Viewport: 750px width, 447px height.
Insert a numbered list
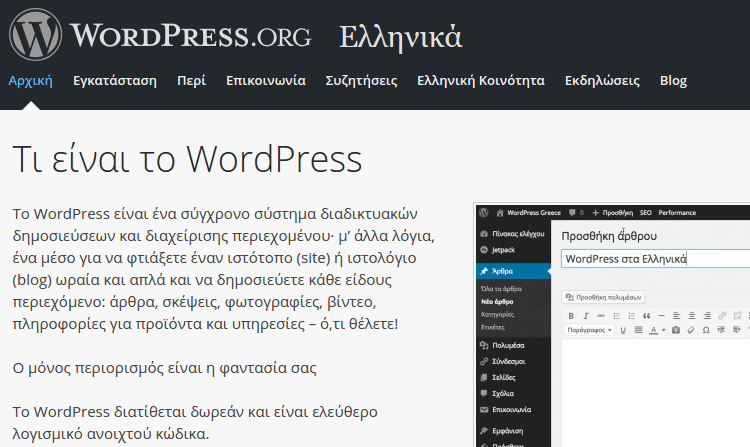[631, 316]
